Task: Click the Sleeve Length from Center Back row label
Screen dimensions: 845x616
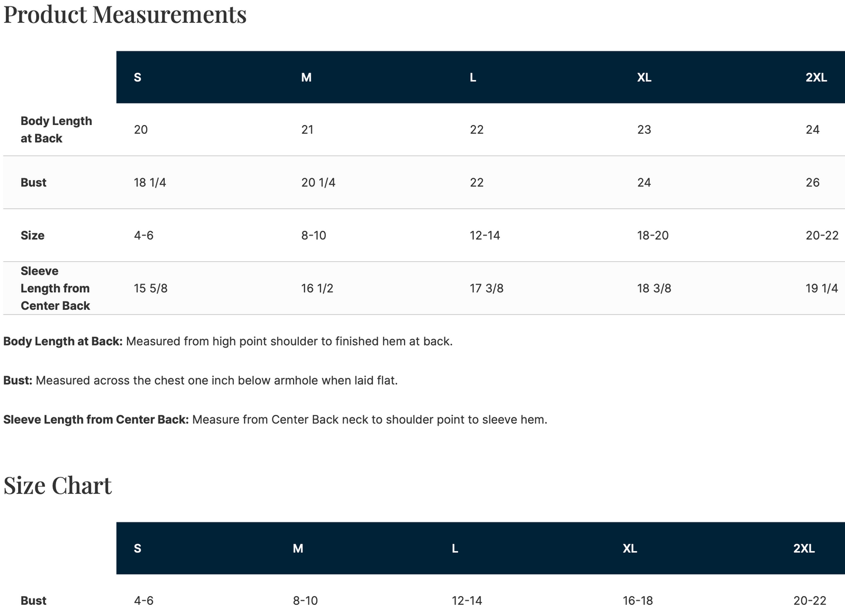Action: point(56,288)
